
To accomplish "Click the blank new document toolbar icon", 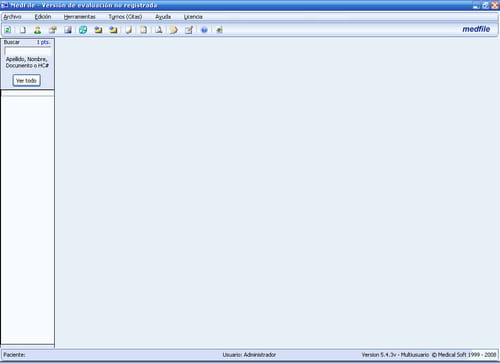I will 23,30.
